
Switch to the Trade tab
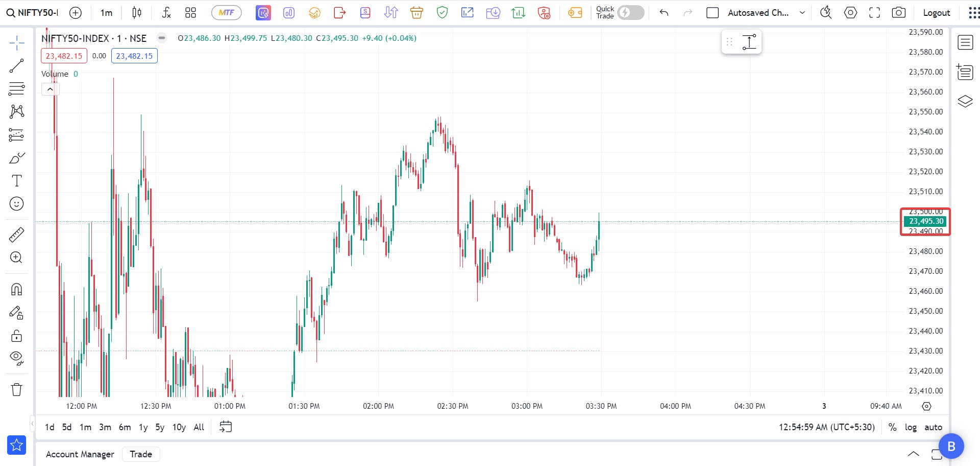pos(141,454)
